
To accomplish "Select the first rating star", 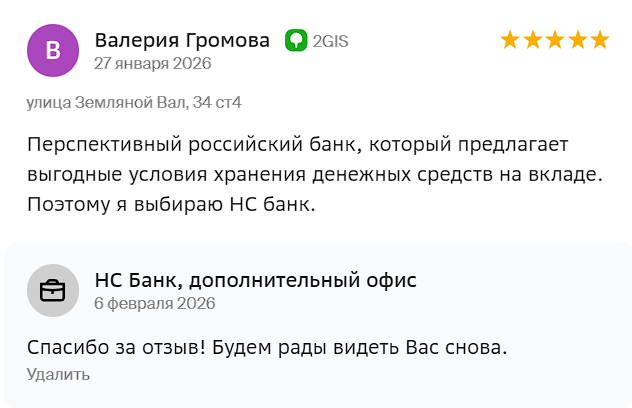I will click(x=510, y=40).
